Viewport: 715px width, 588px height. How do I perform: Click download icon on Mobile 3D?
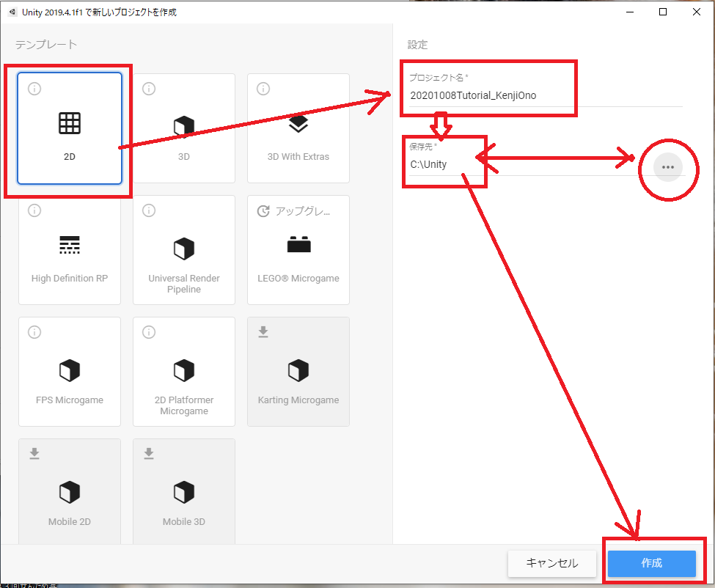click(x=149, y=453)
